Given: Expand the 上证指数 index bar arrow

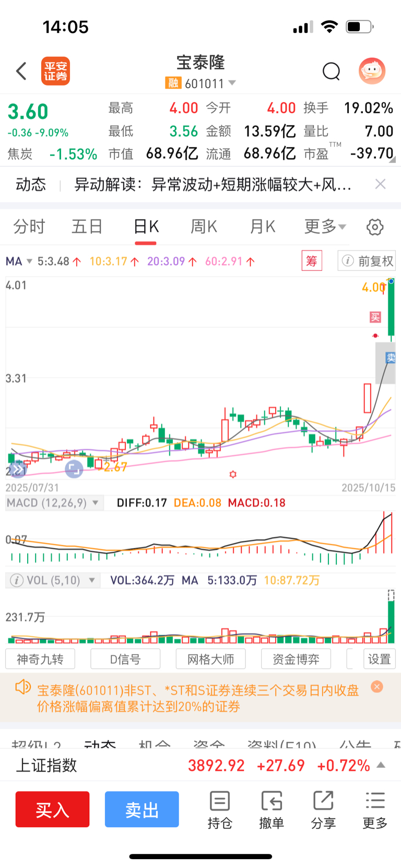Looking at the screenshot, I should point(381,765).
